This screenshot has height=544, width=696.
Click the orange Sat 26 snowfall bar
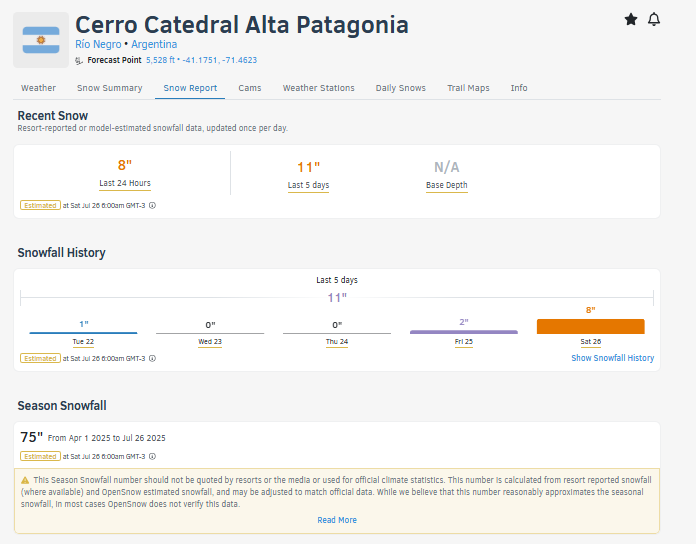click(590, 327)
